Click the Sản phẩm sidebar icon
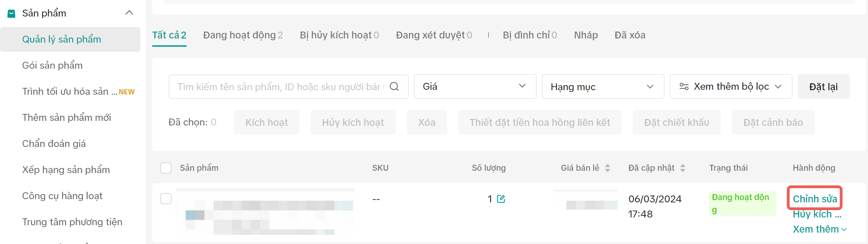This screenshot has width=868, height=244. tap(11, 14)
